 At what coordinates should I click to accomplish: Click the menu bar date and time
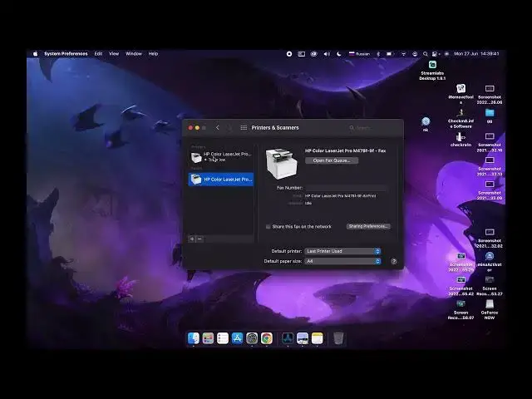click(x=476, y=54)
